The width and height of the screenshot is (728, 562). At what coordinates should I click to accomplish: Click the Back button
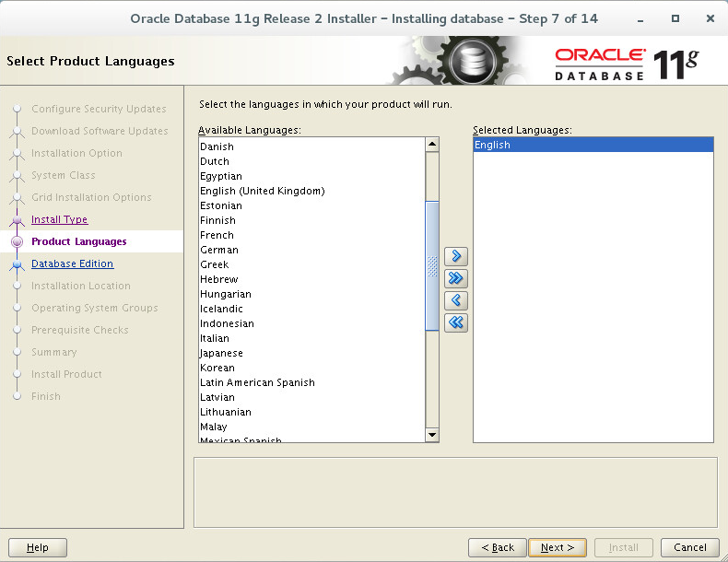(498, 547)
